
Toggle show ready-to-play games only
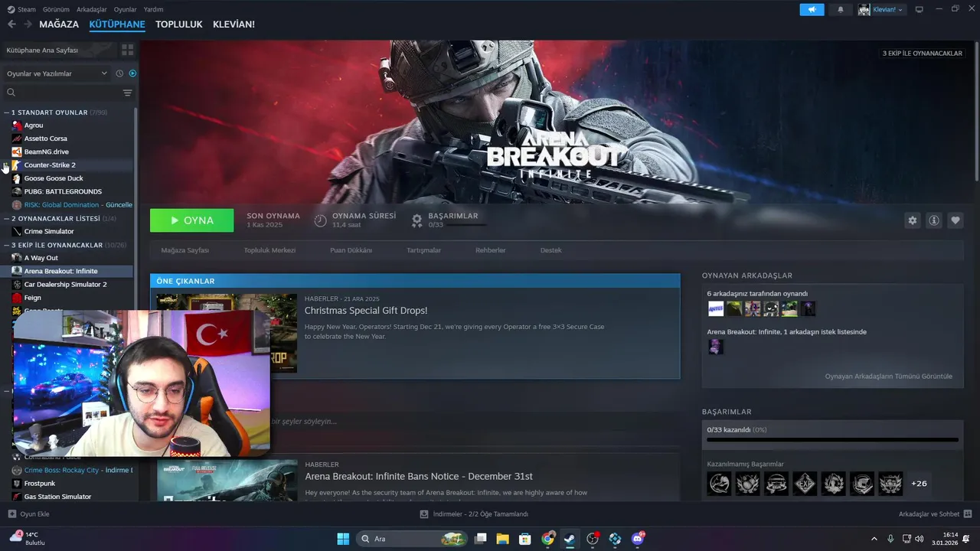click(x=132, y=73)
